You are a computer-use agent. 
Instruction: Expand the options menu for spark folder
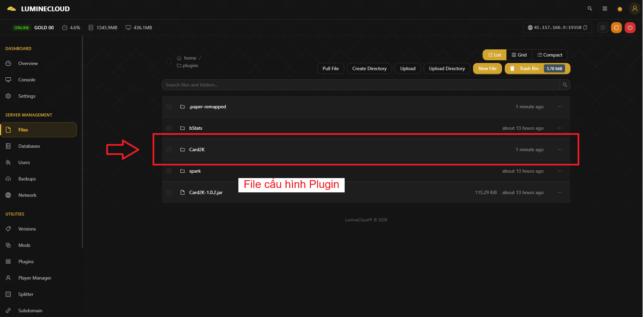click(559, 171)
